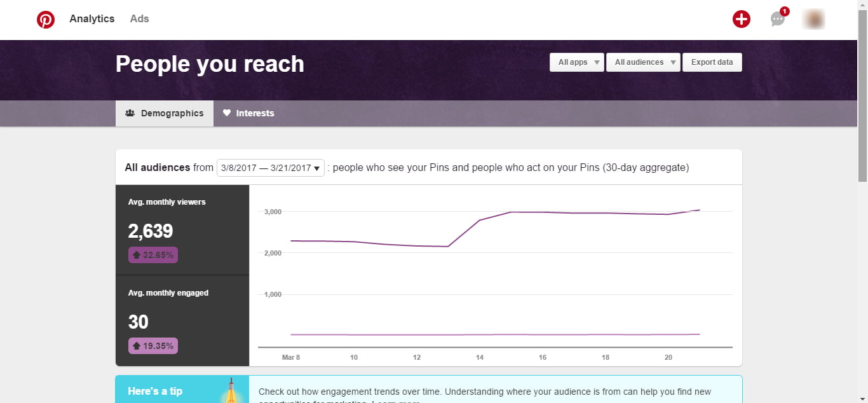Click the scrollbar up arrow
This screenshot has width=868, height=403.
pyautogui.click(x=862, y=5)
